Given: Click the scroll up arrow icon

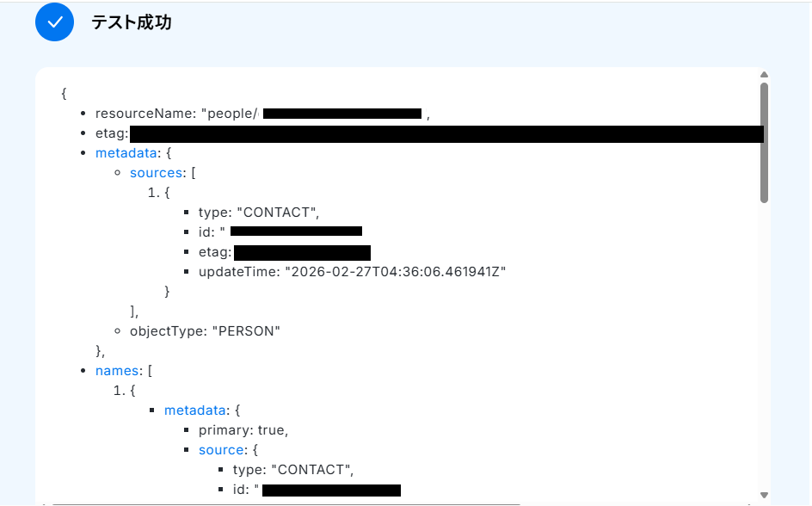Looking at the screenshot, I should point(764,75).
